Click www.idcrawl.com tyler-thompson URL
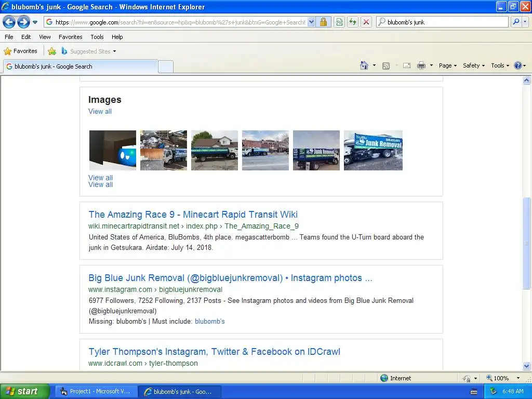The width and height of the screenshot is (532, 399). tap(143, 363)
